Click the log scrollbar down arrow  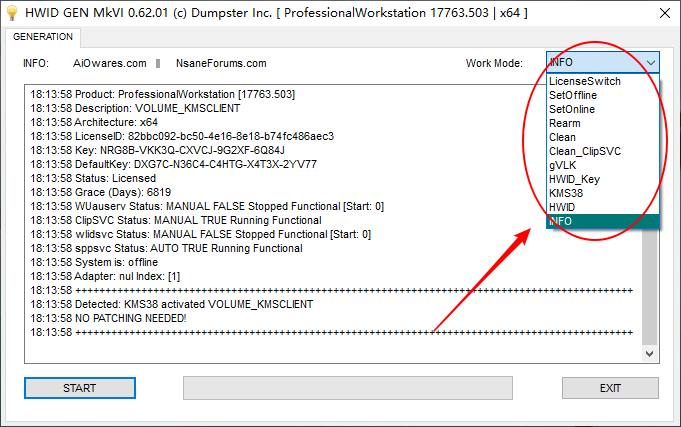tap(649, 354)
